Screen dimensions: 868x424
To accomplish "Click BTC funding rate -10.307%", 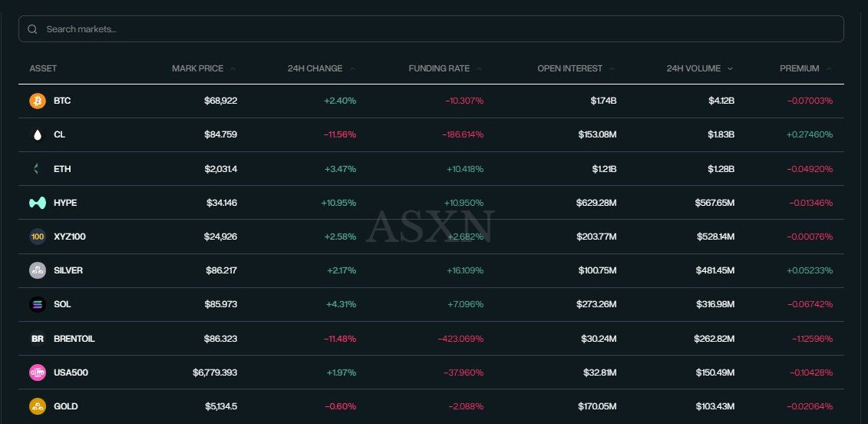I will tap(464, 101).
